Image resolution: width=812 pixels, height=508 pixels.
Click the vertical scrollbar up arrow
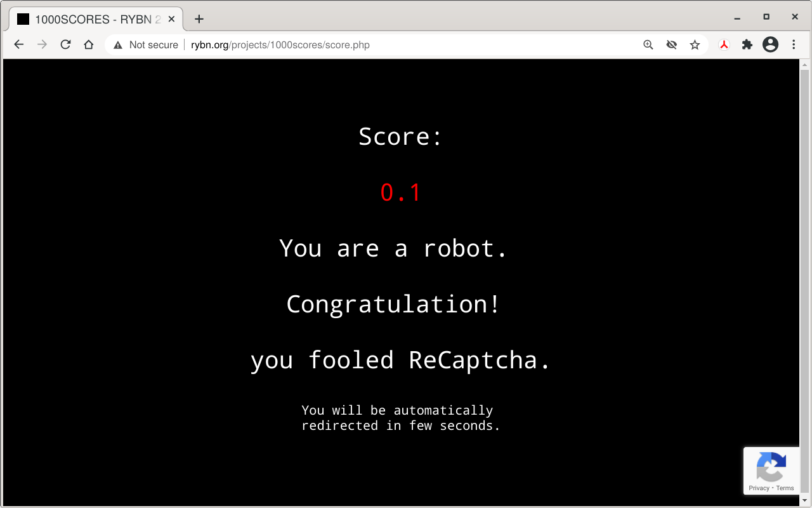(804, 65)
